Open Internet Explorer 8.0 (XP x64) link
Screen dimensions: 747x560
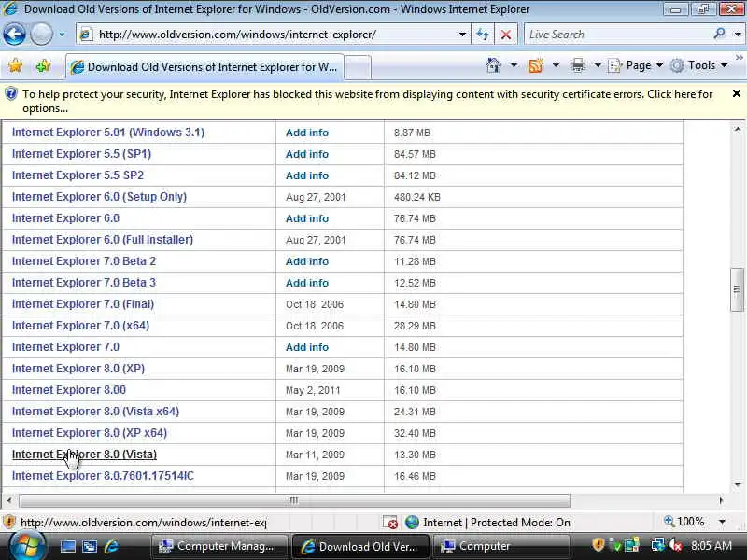click(90, 432)
